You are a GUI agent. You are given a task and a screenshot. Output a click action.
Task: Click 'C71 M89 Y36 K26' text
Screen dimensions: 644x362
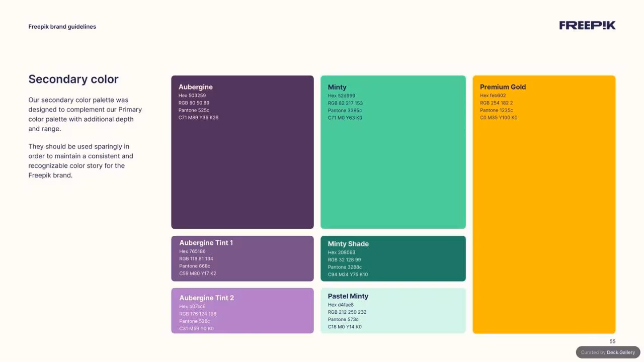point(198,118)
